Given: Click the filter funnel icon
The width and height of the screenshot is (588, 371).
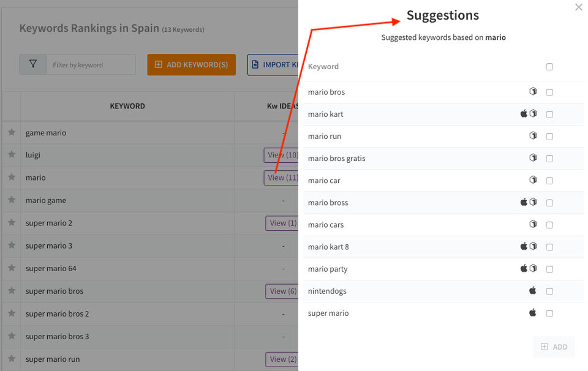Looking at the screenshot, I should coord(33,64).
